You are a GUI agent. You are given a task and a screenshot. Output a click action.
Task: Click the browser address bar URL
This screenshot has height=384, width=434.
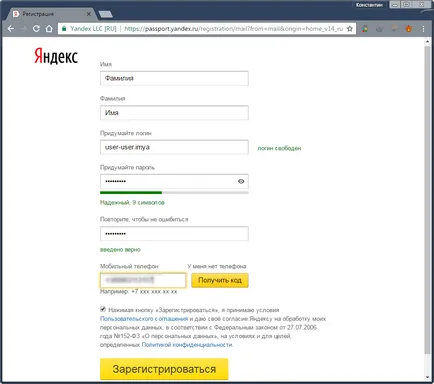click(x=233, y=29)
